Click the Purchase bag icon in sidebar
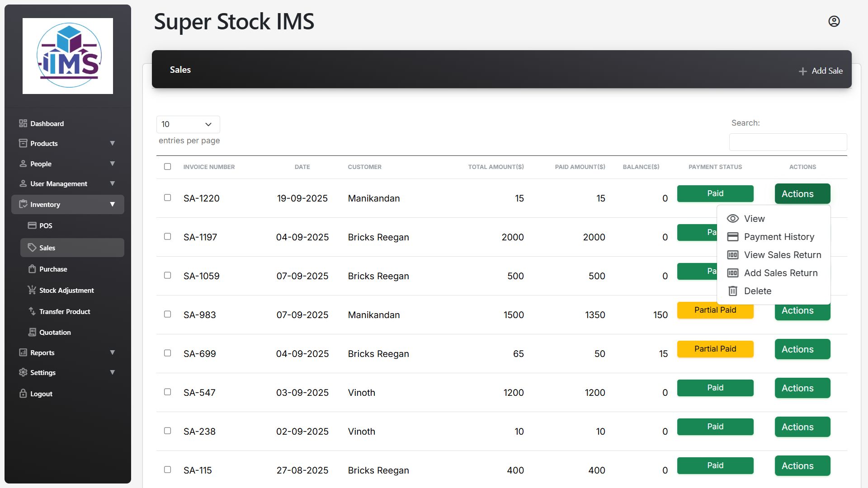Screen dimensions: 868x488 (x=32, y=269)
